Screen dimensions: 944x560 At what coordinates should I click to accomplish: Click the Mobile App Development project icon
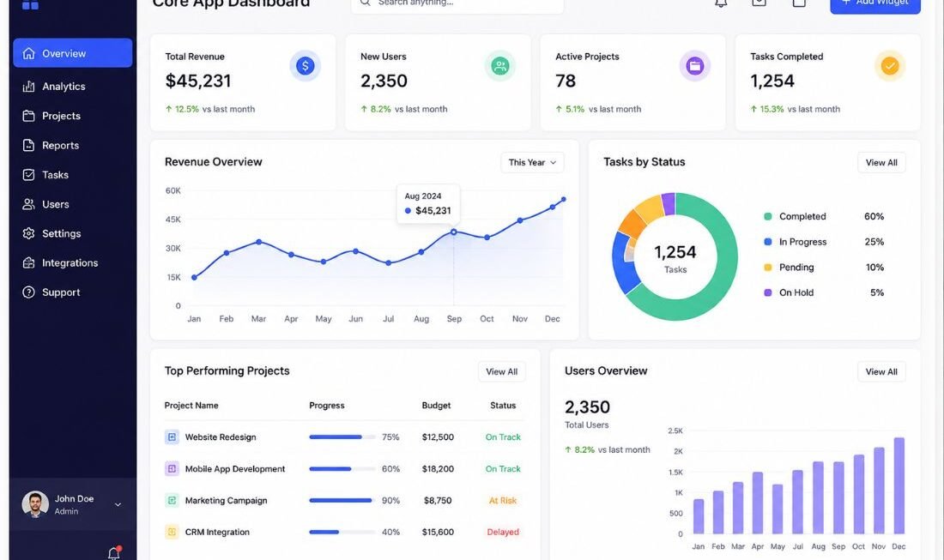click(172, 468)
